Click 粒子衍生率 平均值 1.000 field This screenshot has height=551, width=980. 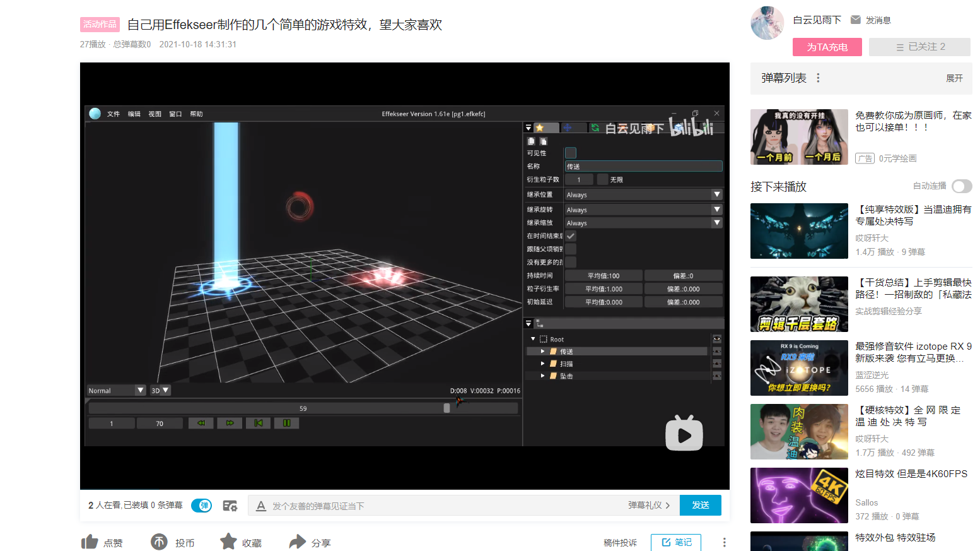pyautogui.click(x=604, y=289)
